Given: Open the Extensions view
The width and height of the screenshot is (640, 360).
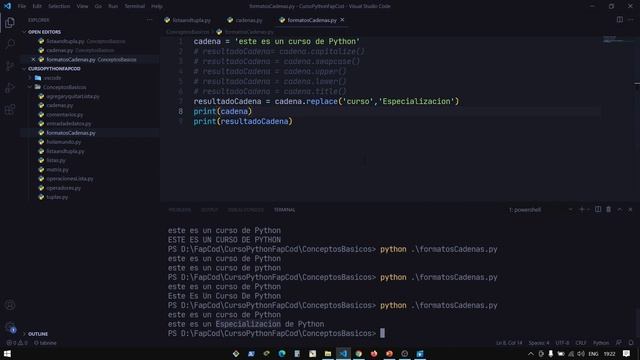Looking at the screenshot, I should point(10,109).
